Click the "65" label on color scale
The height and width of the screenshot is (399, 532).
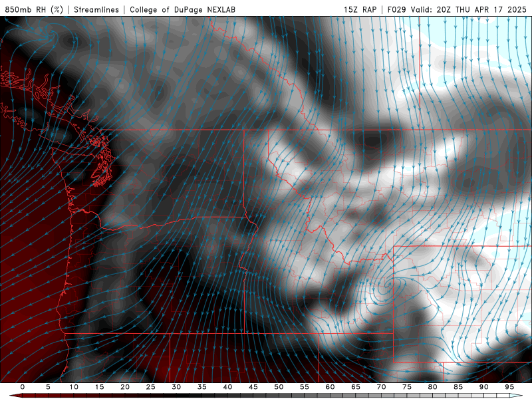click(x=356, y=387)
